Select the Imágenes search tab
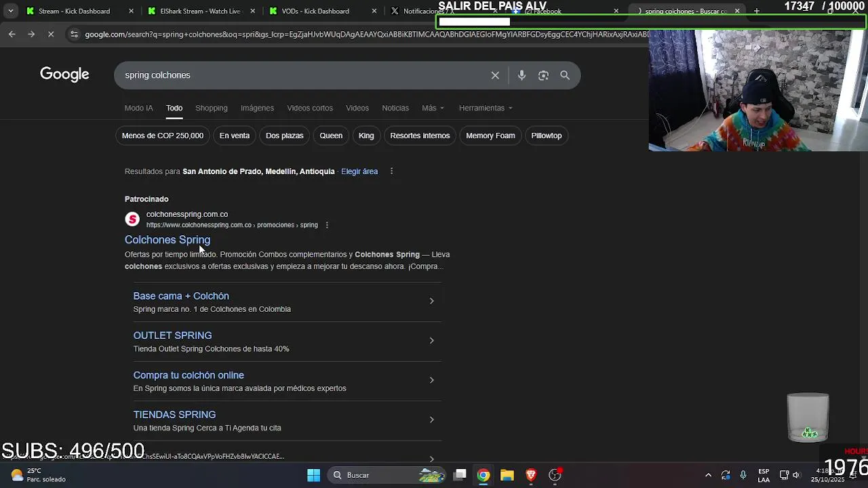 [x=257, y=108]
